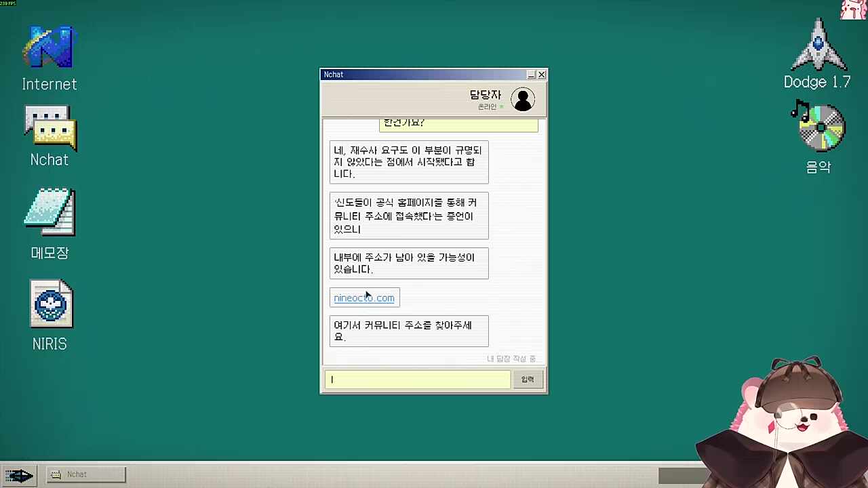Viewport: 868px width, 488px height.
Task: Open the NIRIS desktop icon
Action: click(x=50, y=315)
